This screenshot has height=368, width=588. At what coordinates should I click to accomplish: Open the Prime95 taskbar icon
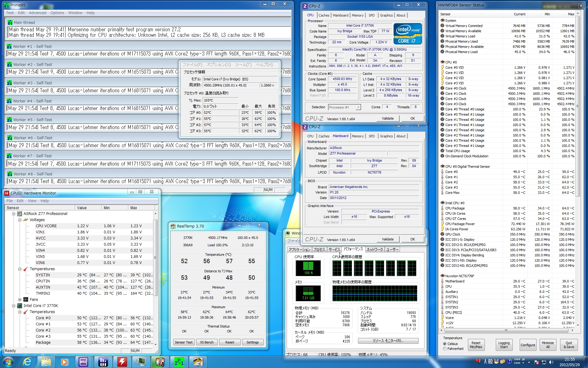tap(179, 362)
